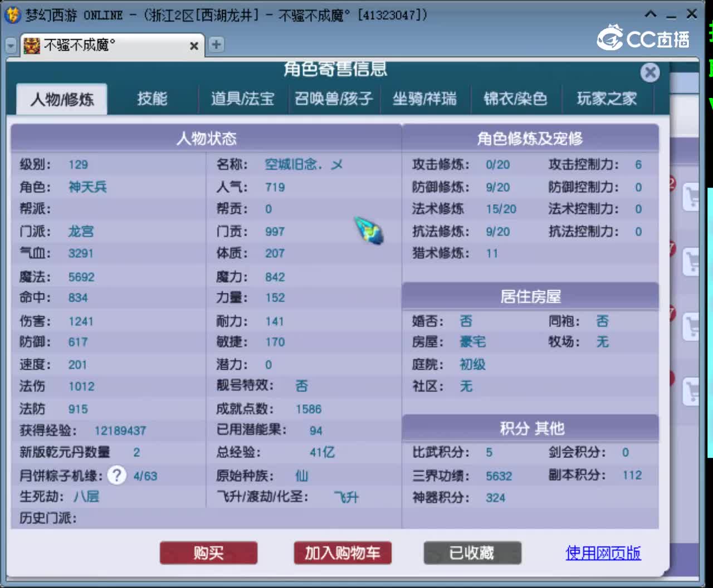Image resolution: width=713 pixels, height=588 pixels.
Task: Close the 不骚不成魔 game tab
Action: tap(194, 46)
